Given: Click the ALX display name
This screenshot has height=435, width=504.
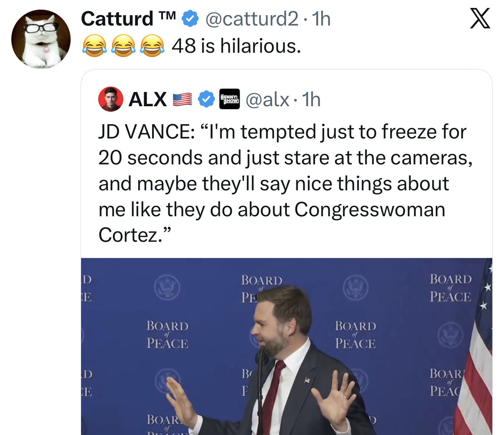Looking at the screenshot, I should tap(148, 99).
